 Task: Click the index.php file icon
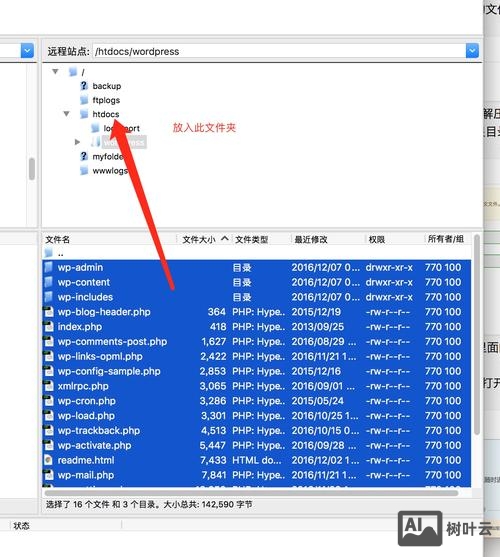click(49, 327)
